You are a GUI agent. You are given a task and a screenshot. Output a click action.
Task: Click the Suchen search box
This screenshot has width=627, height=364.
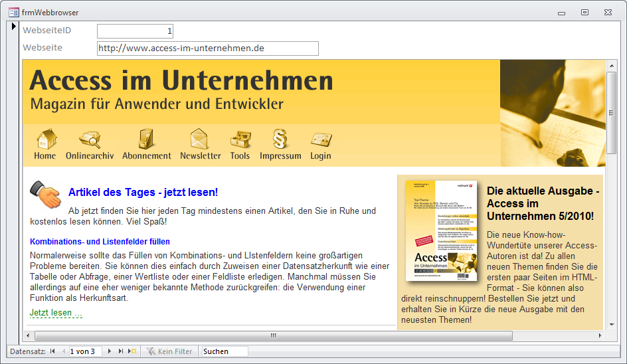tap(224, 351)
